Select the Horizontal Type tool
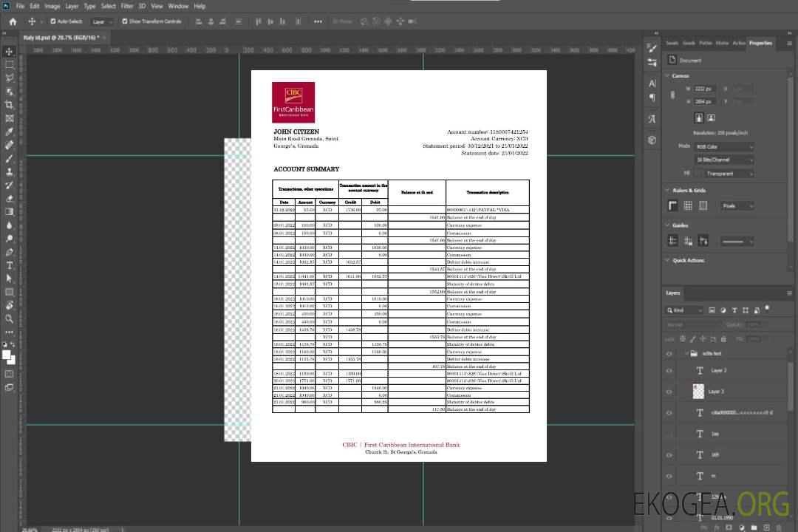 coord(9,265)
